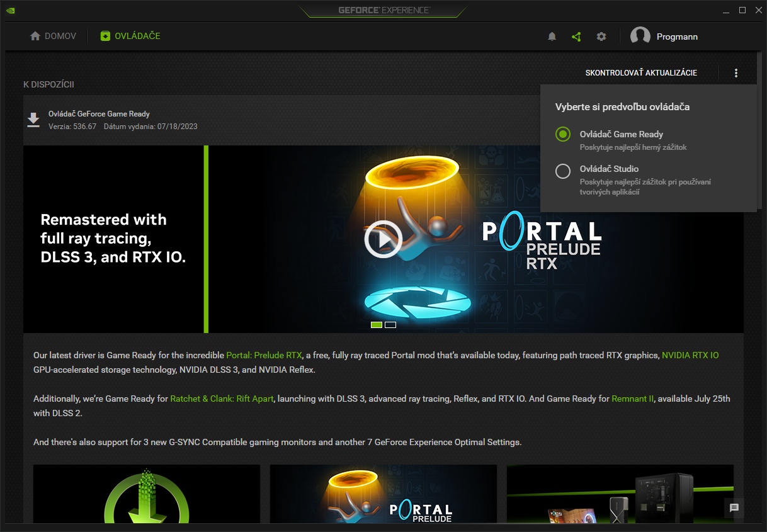Image resolution: width=767 pixels, height=532 pixels.
Task: Click the driver download arrow icon
Action: click(x=33, y=120)
